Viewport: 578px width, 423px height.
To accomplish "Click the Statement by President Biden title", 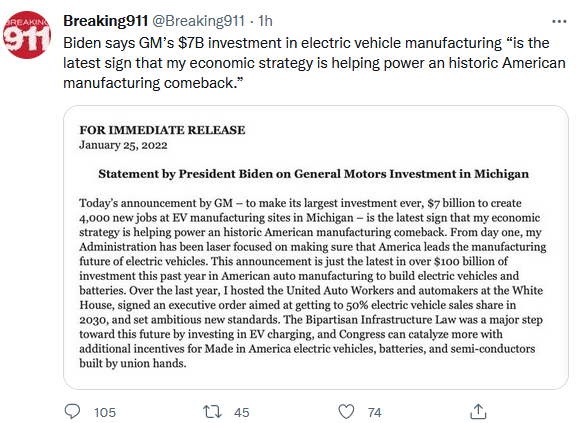I will click(x=313, y=174).
